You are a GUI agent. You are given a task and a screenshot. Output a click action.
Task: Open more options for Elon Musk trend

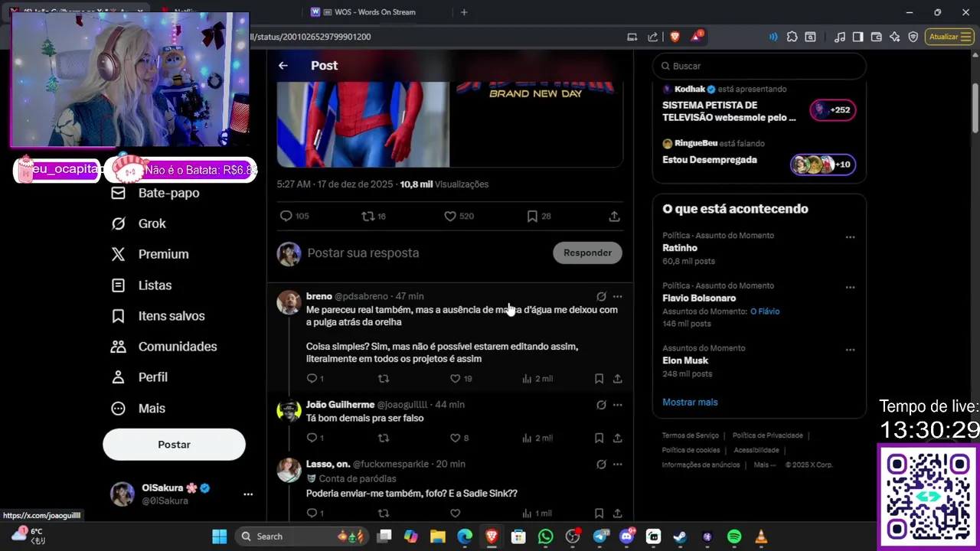point(850,350)
